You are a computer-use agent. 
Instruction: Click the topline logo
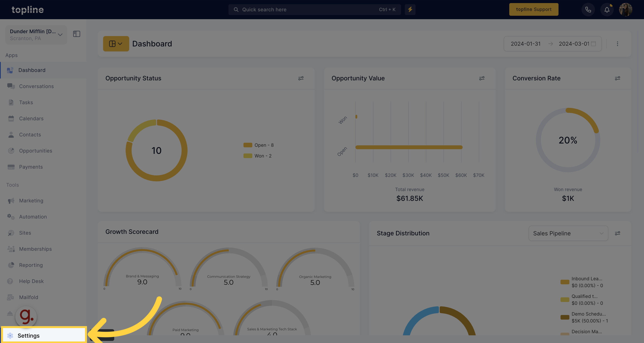[x=27, y=10]
